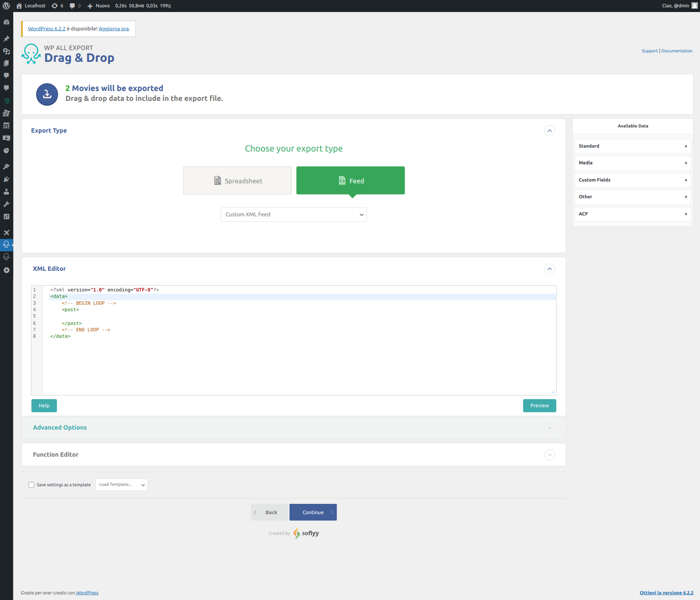Collapse the Export Type section chevron
The image size is (700, 600).
click(550, 130)
